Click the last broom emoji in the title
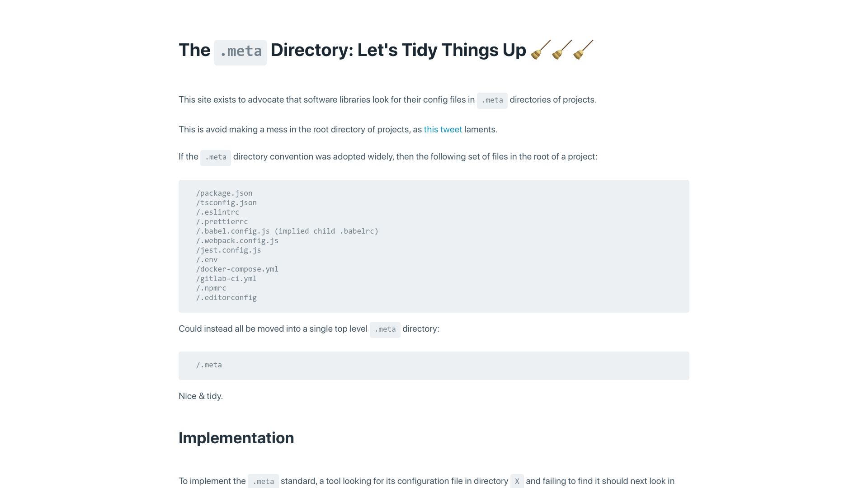The width and height of the screenshot is (868, 488). click(583, 50)
